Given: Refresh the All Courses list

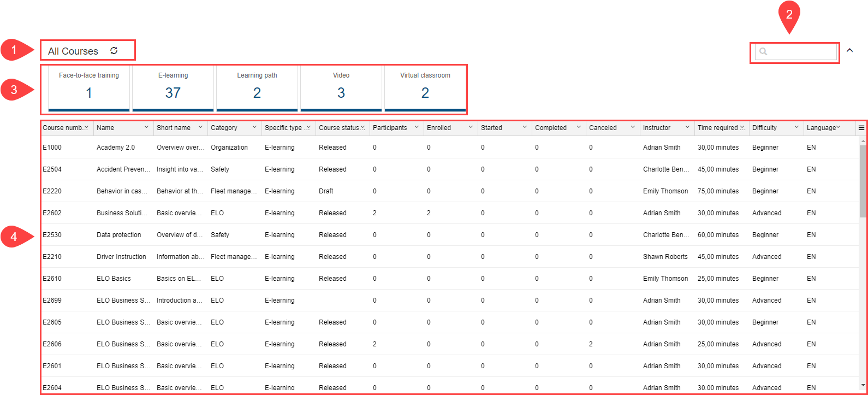Looking at the screenshot, I should [114, 51].
